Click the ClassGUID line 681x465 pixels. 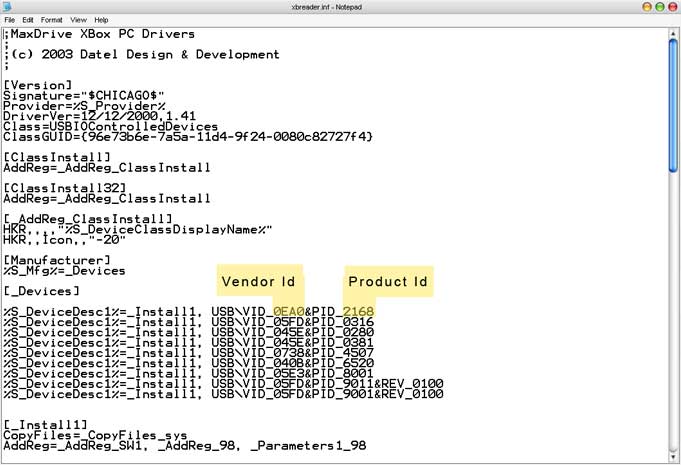click(x=188, y=137)
